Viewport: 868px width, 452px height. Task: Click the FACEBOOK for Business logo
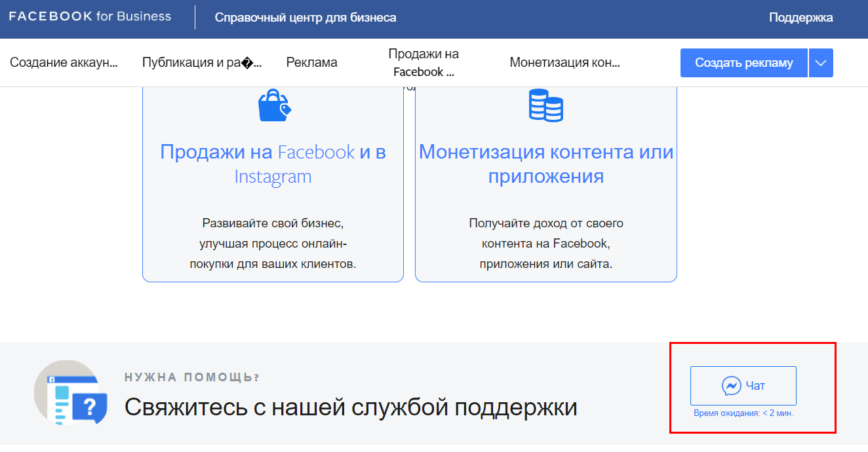tap(90, 17)
